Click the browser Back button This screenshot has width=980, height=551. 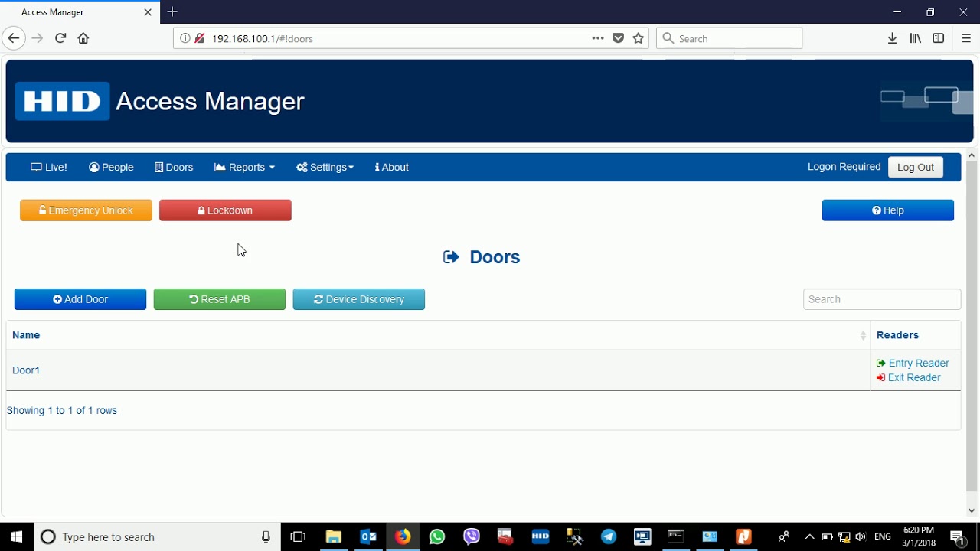13,38
